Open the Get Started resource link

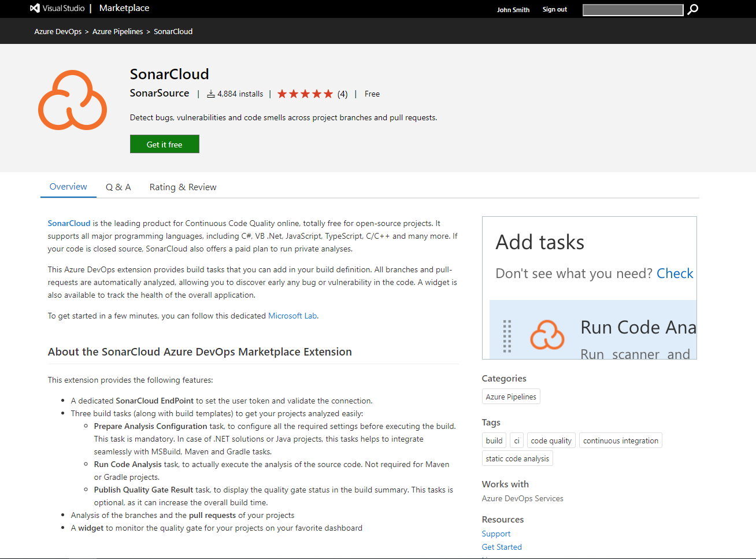pos(502,547)
